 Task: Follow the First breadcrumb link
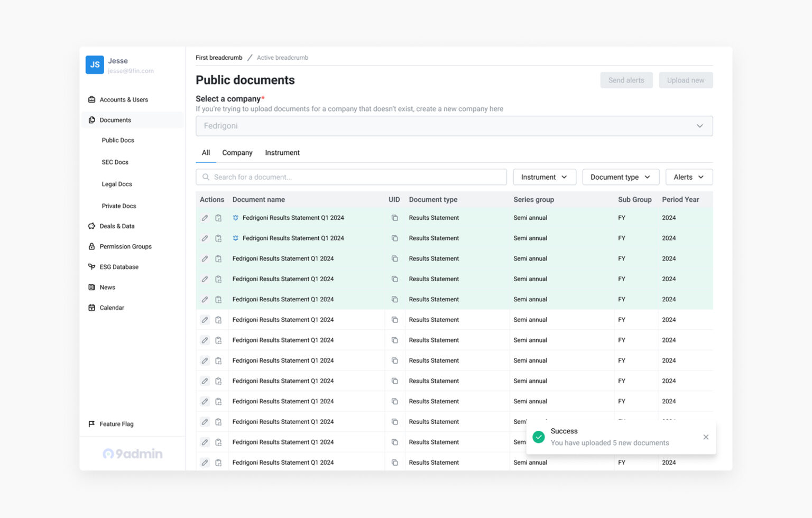(x=219, y=58)
